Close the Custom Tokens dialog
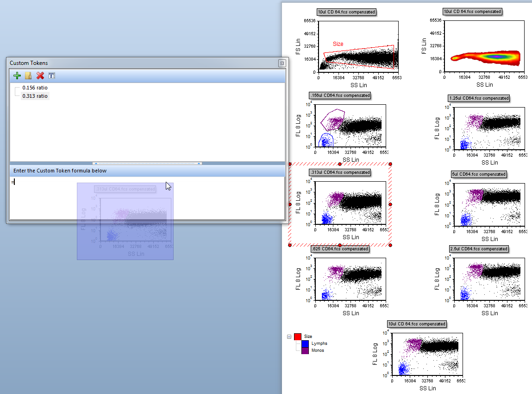Viewport: 532px width, 394px height. (x=282, y=63)
